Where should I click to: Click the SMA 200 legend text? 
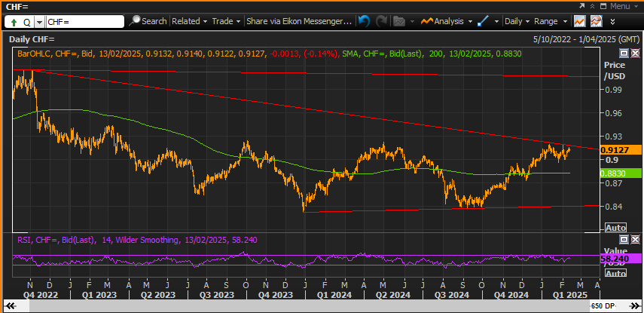[430, 54]
